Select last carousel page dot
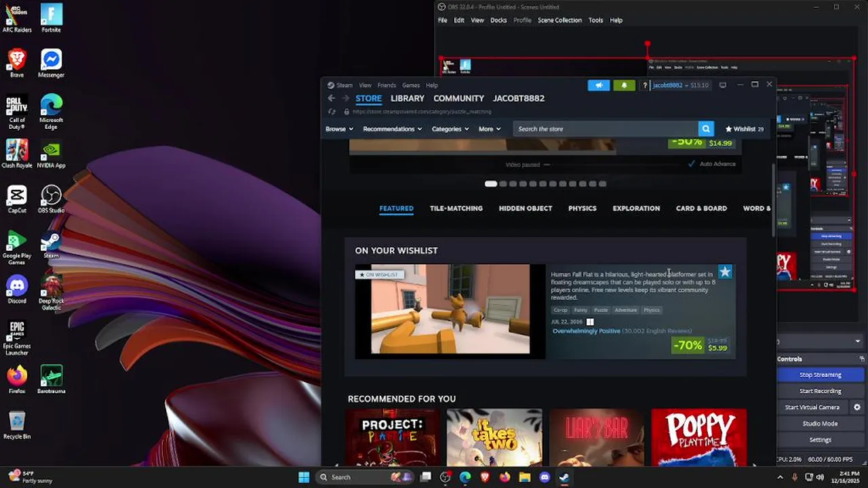This screenshot has height=488, width=868. (602, 184)
